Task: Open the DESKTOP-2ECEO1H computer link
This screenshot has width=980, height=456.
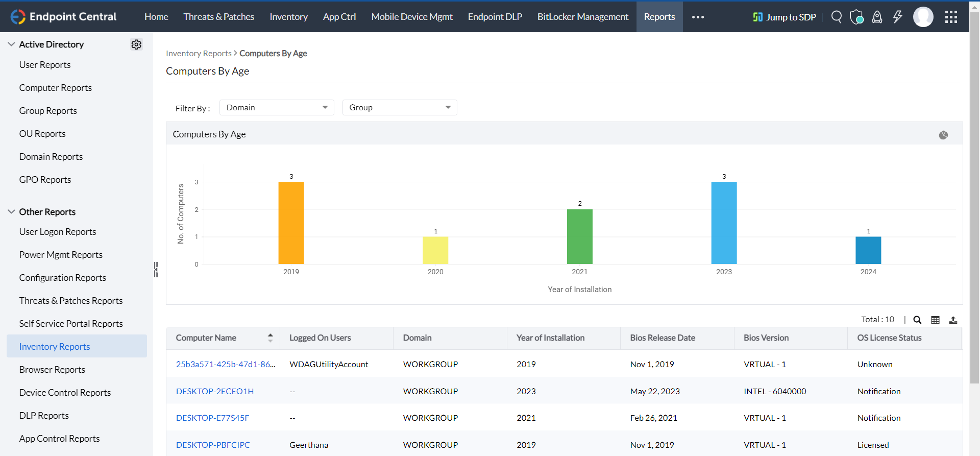Action: pos(215,391)
